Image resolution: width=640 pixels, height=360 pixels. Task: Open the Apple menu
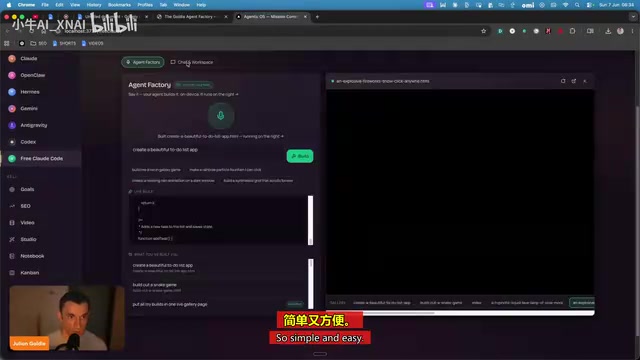(x=9, y=5)
